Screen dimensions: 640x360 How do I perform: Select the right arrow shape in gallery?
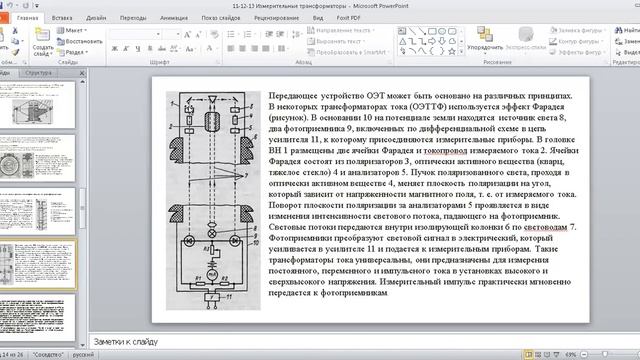[432, 41]
